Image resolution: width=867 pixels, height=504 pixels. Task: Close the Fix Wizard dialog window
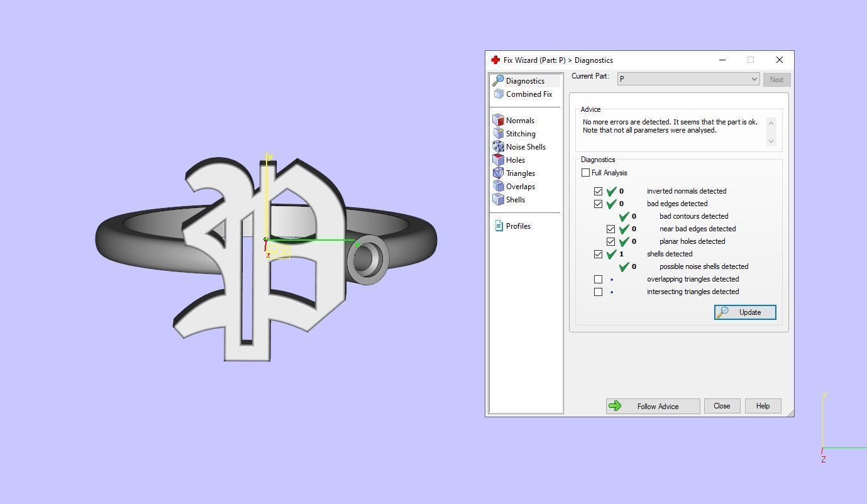[780, 60]
